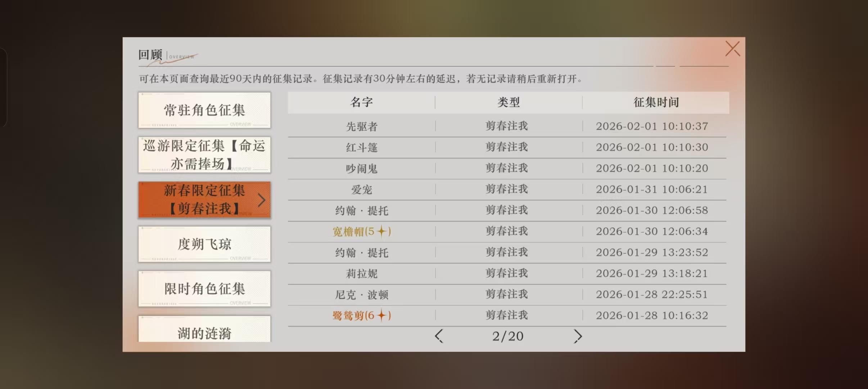Open the 常驻角色征集 tab
Viewport: 868px width, 389px height.
point(204,110)
